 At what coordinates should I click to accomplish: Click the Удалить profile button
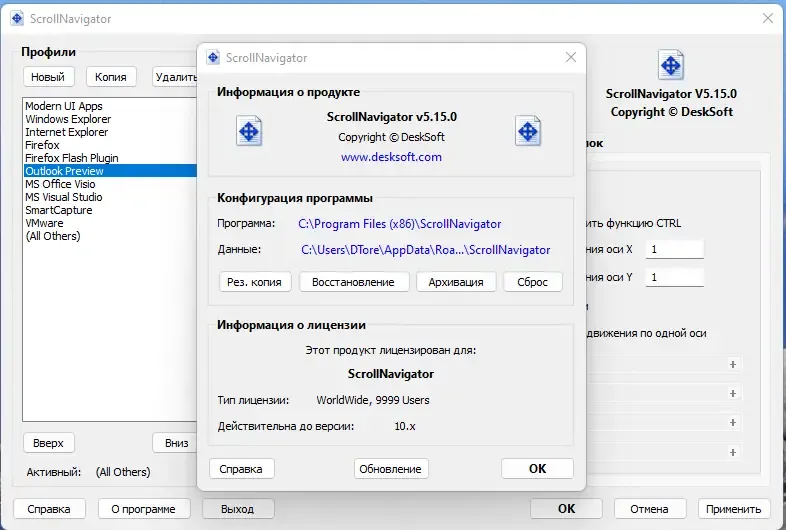[175, 77]
